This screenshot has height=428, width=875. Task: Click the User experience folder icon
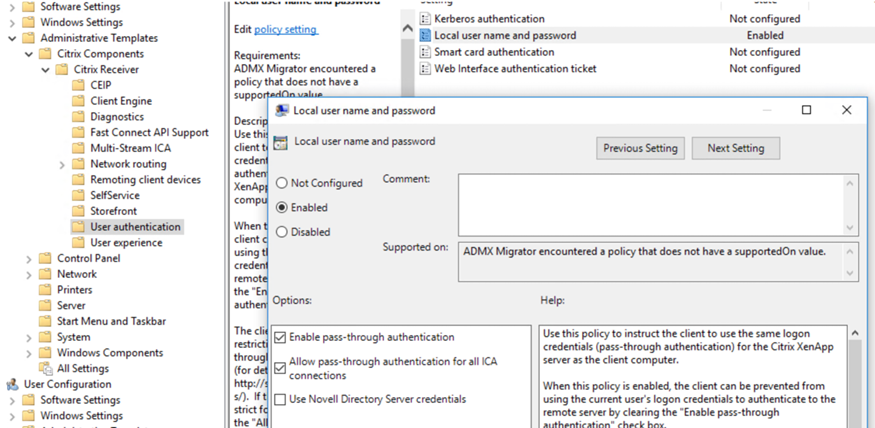[x=78, y=243]
